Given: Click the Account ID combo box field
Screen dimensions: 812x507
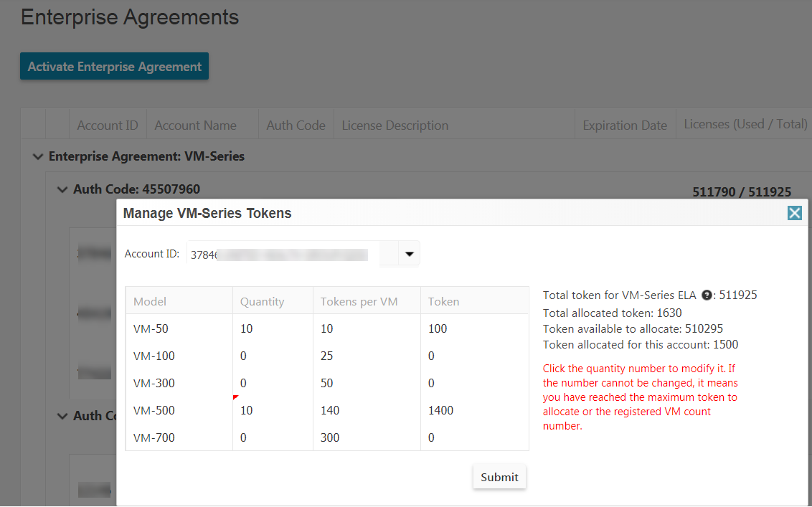Looking at the screenshot, I should coord(303,254).
